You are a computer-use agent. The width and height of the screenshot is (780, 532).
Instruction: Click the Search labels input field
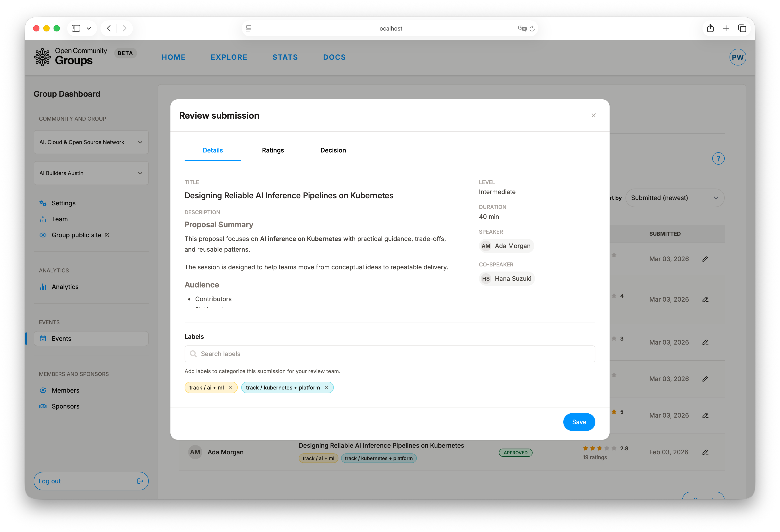pos(390,354)
